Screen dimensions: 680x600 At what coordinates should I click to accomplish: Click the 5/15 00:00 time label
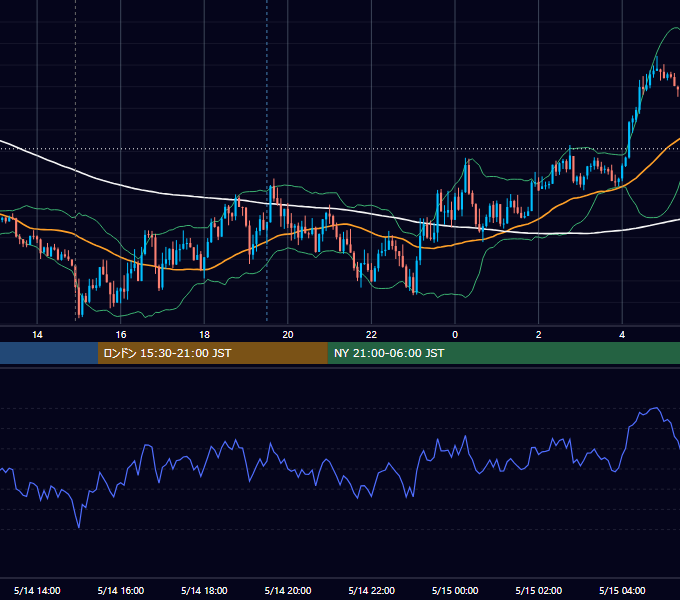click(x=455, y=590)
